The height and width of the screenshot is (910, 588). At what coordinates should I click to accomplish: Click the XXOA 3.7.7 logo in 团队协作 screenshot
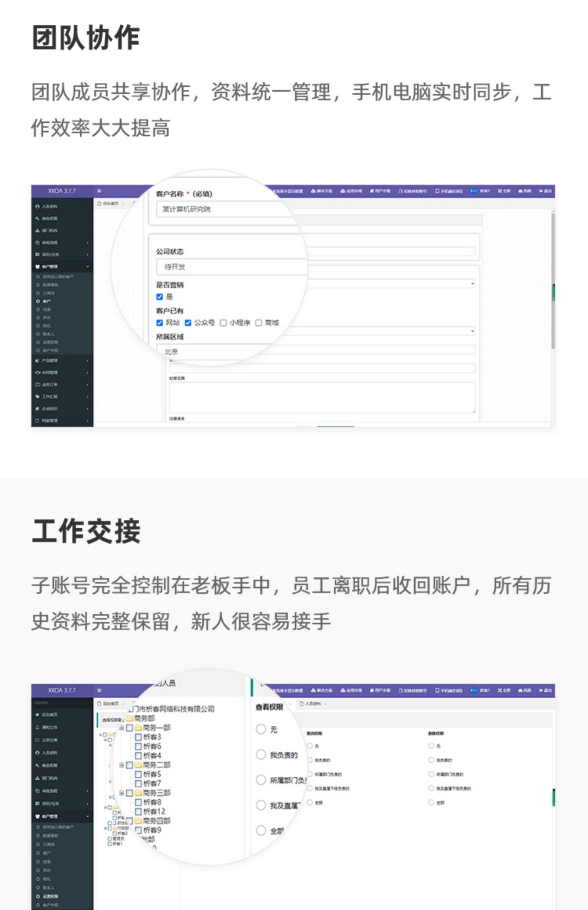point(62,191)
